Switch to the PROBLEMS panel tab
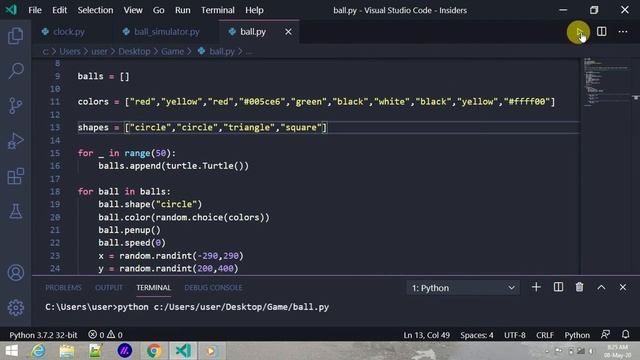 63,287
